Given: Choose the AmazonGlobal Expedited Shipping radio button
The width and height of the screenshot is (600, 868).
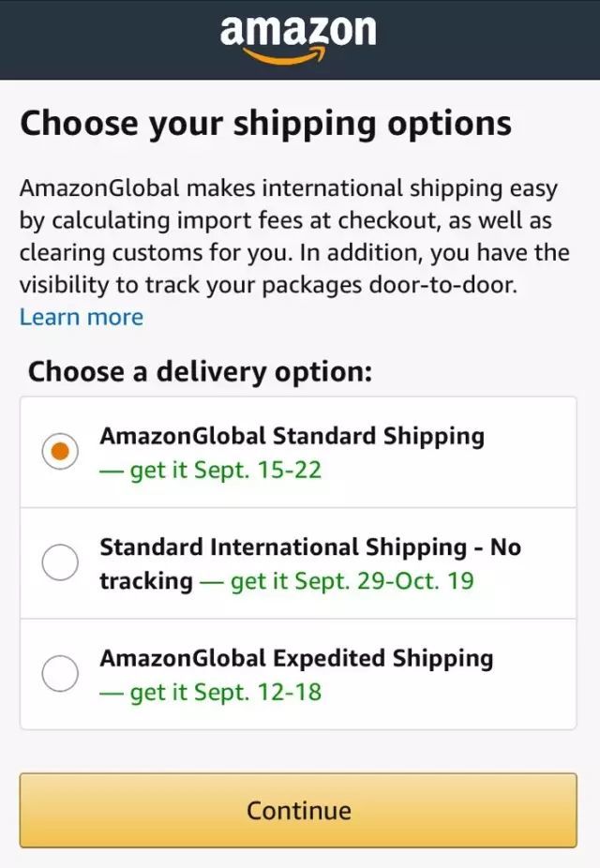Looking at the screenshot, I should [61, 674].
